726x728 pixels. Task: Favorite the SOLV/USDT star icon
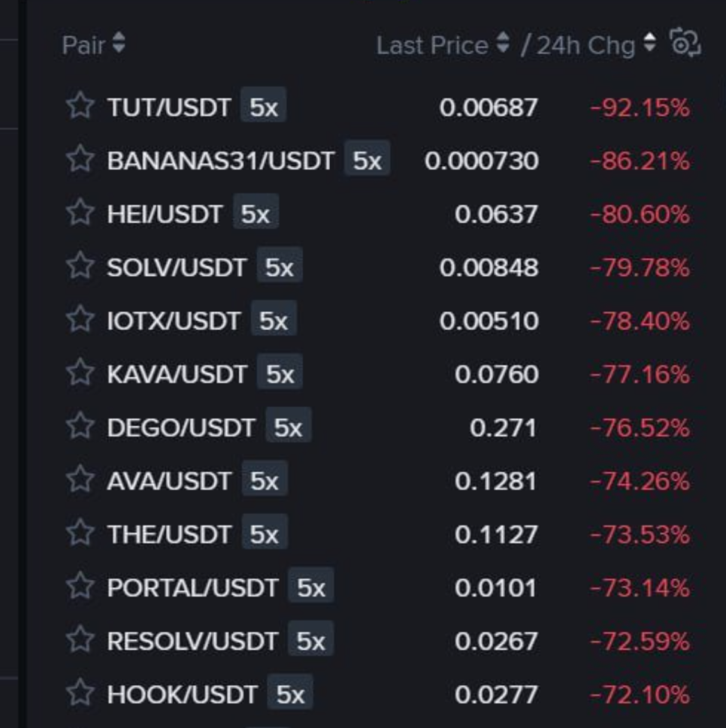click(79, 267)
